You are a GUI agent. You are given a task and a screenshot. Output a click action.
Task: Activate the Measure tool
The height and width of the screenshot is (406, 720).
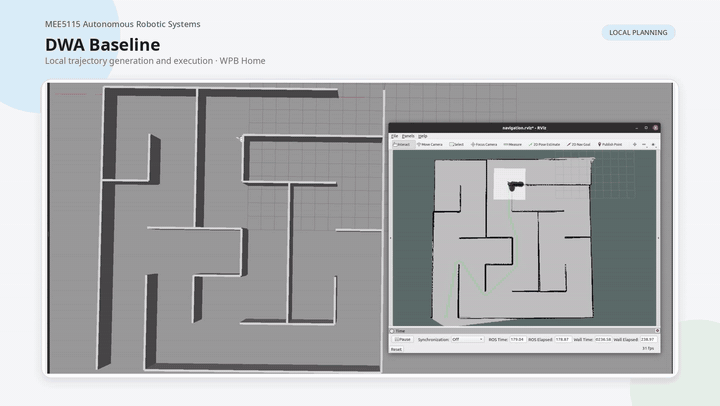click(x=512, y=144)
